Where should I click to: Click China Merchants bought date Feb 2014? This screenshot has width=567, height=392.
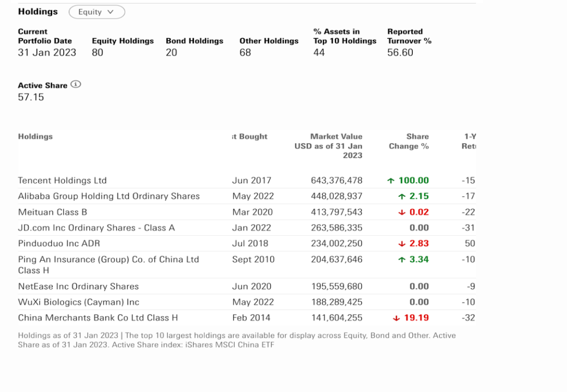click(251, 318)
